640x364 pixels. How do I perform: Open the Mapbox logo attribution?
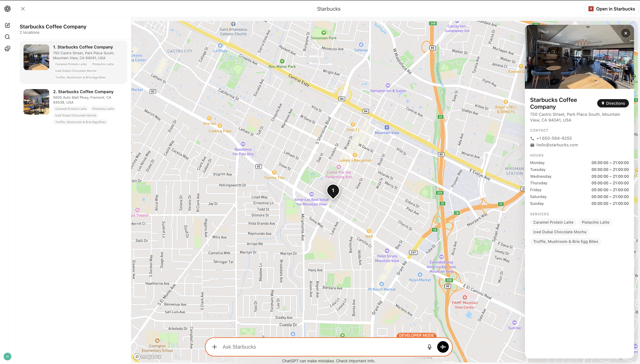[x=147, y=357]
